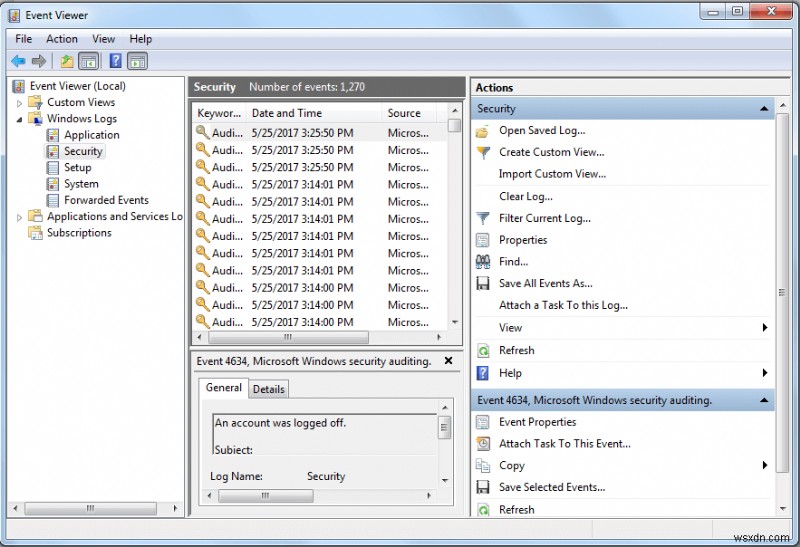
Task: Collapse the Event 4634 actions section
Action: 764,400
